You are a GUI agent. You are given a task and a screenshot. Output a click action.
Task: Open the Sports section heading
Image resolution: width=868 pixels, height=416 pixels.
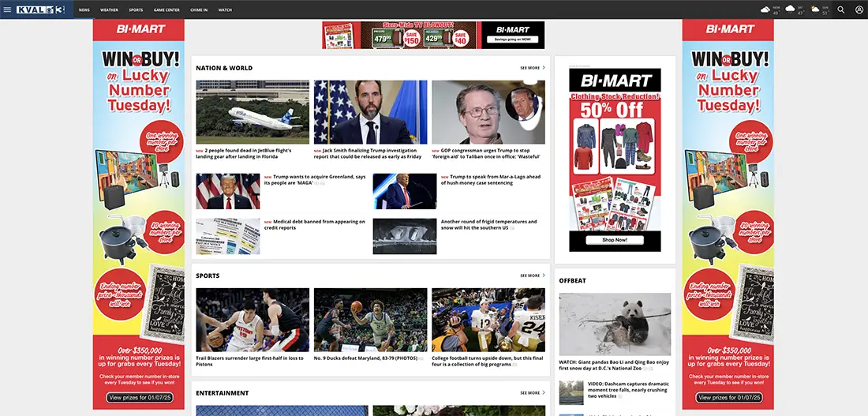(x=208, y=275)
